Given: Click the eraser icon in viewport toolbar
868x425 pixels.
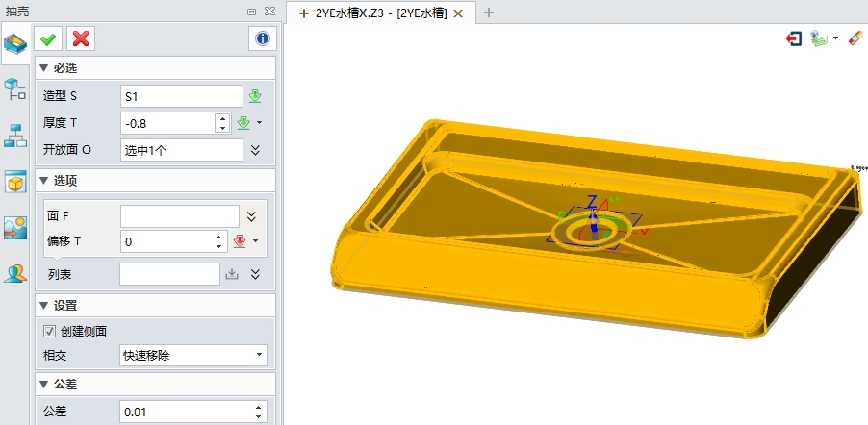Looking at the screenshot, I should tap(855, 39).
